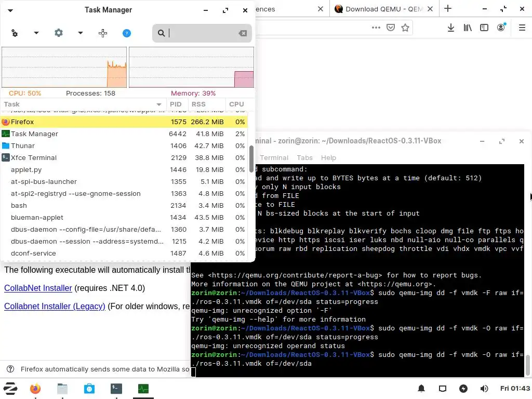532x399 pixels.
Task: Open Firefox downloads panel
Action: click(450, 28)
